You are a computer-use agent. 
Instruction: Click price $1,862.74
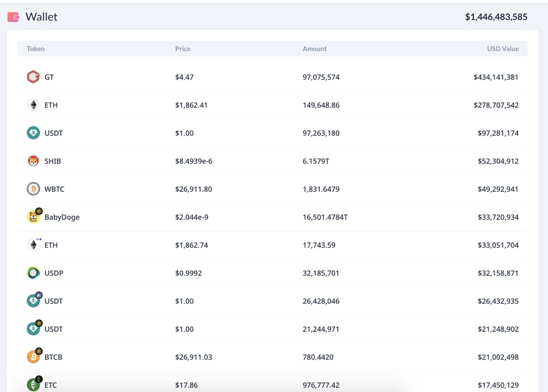pyautogui.click(x=191, y=245)
